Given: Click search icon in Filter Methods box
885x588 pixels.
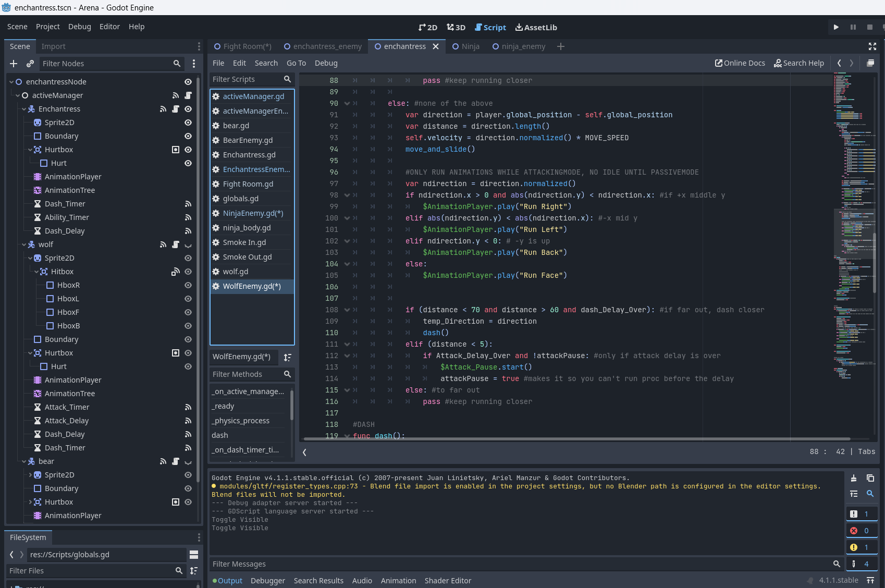Looking at the screenshot, I should pyautogui.click(x=287, y=374).
